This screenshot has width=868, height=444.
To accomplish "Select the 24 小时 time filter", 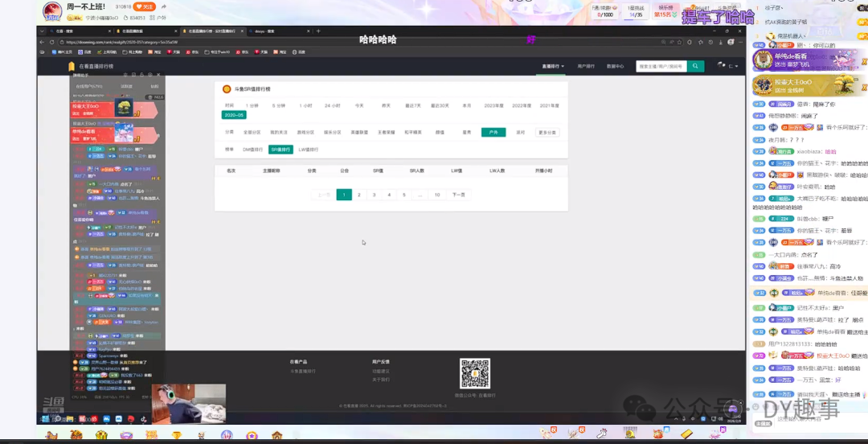I will click(332, 105).
